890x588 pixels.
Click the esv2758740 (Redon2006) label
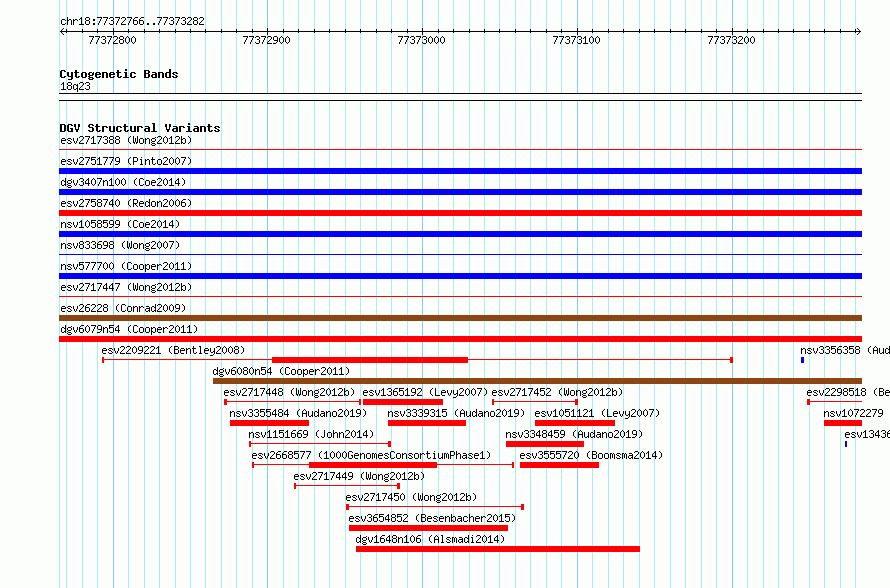tap(126, 203)
